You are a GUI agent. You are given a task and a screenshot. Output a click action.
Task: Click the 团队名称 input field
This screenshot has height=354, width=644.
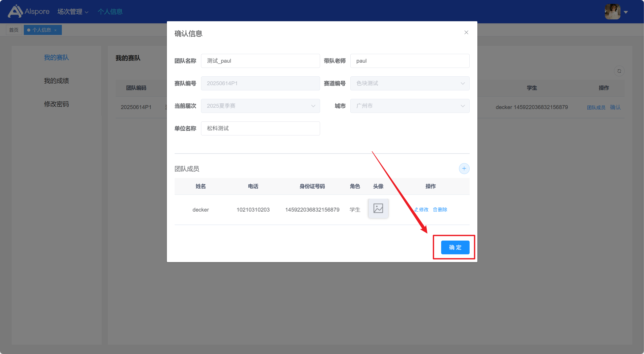[260, 61]
